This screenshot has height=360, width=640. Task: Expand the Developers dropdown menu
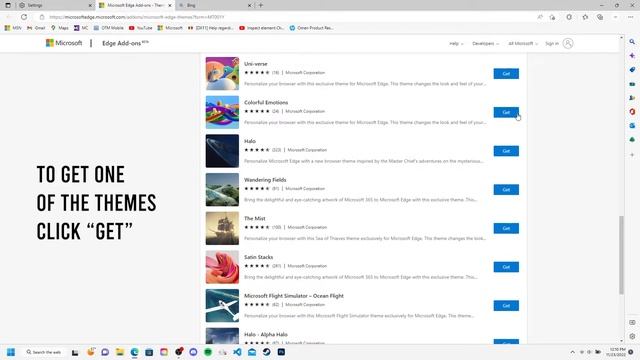[485, 43]
